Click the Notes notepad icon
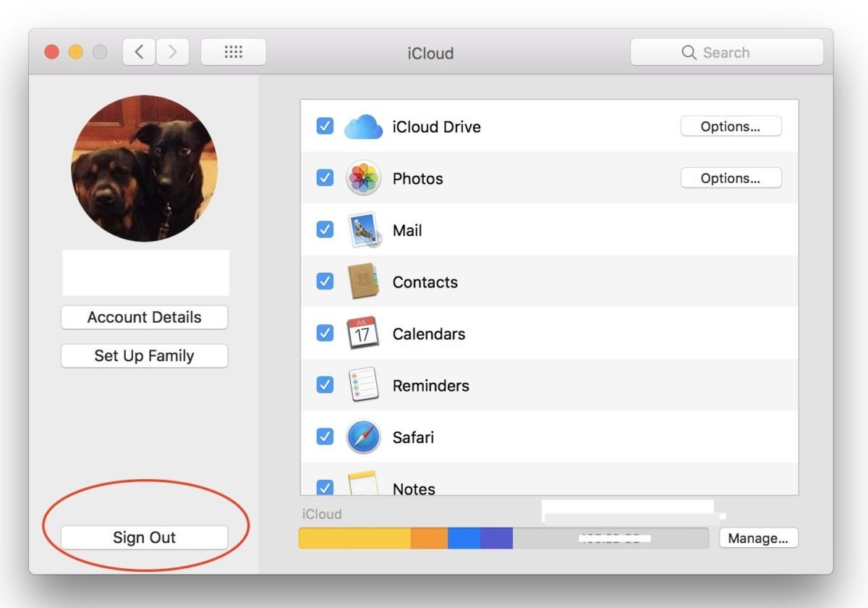Viewport: 868px width, 608px height. [x=363, y=483]
